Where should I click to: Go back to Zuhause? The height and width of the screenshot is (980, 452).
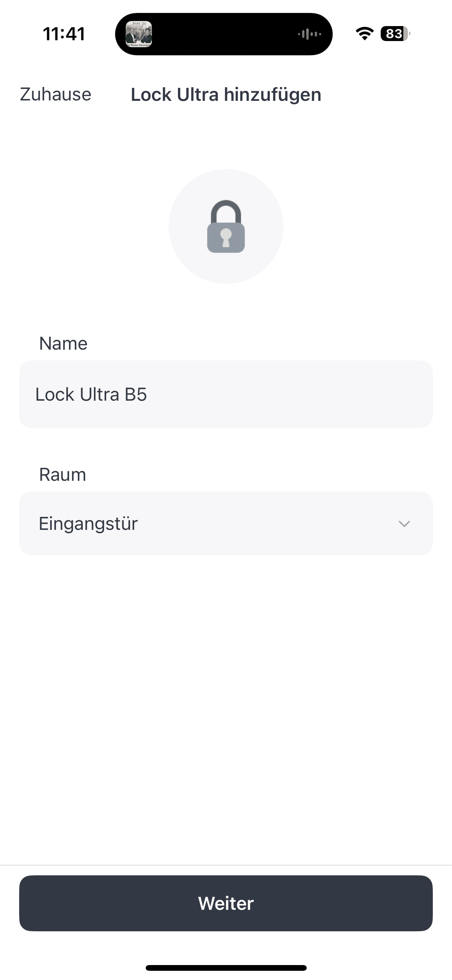(56, 94)
